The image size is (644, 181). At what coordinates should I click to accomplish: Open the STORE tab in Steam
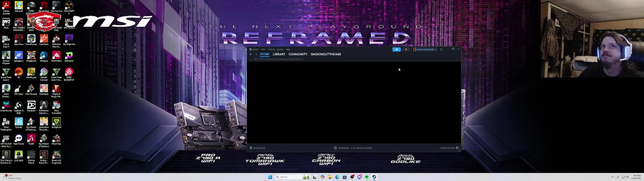[264, 54]
